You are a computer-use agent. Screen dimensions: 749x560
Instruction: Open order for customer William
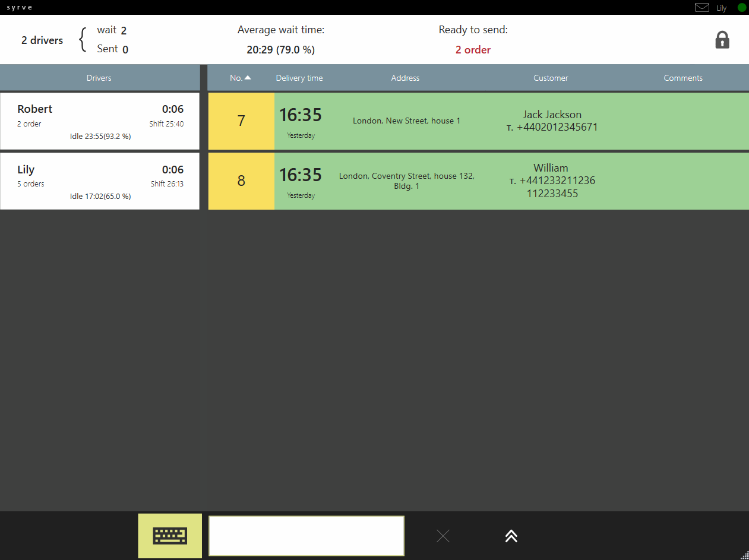pyautogui.click(x=552, y=181)
